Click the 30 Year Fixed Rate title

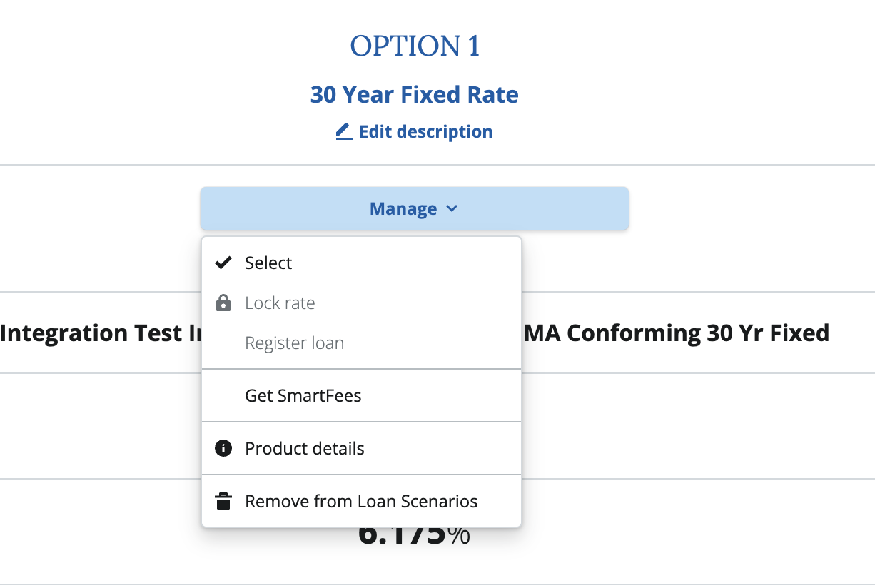414,94
